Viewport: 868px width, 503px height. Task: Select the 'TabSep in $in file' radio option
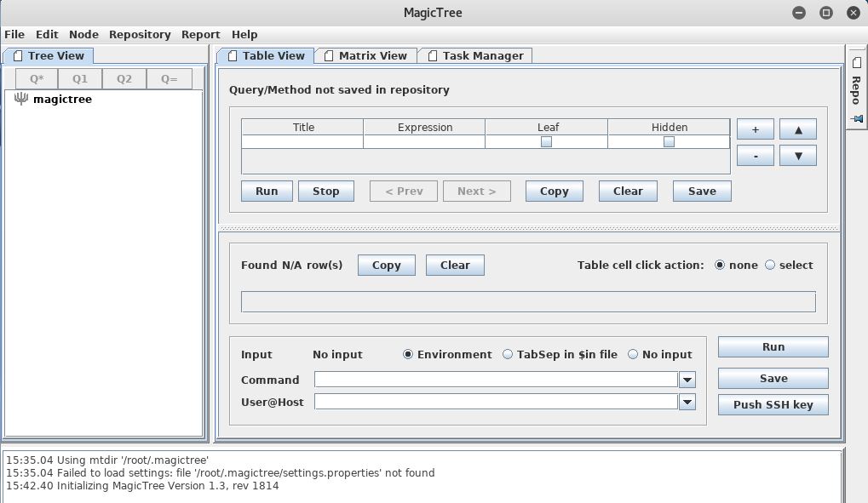(509, 354)
